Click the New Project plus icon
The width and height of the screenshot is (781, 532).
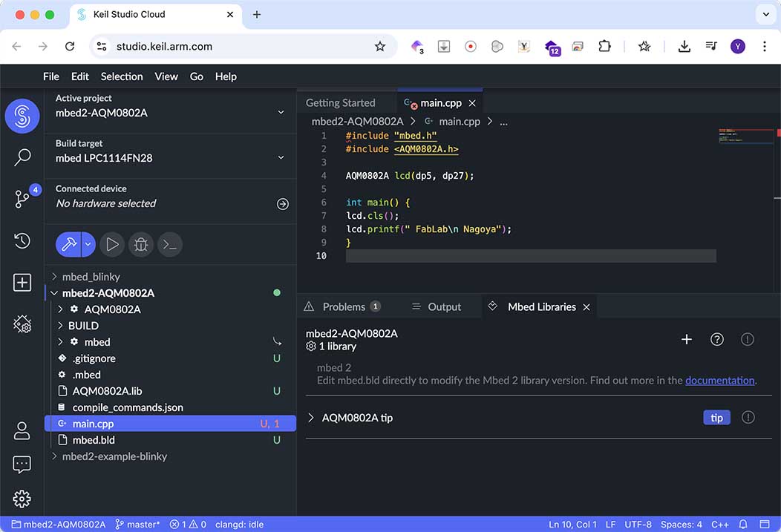pos(22,283)
